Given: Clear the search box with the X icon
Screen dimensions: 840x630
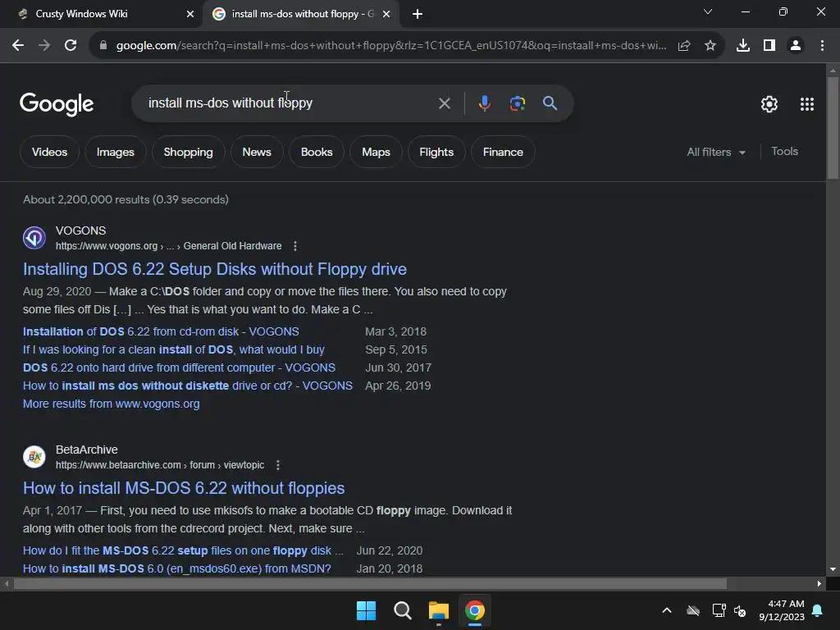Looking at the screenshot, I should (x=444, y=103).
